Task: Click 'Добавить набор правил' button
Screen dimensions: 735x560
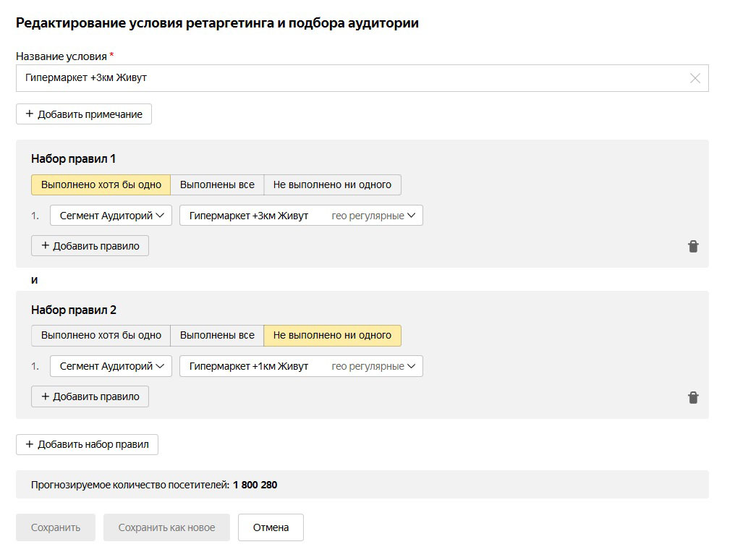Action: [87, 444]
